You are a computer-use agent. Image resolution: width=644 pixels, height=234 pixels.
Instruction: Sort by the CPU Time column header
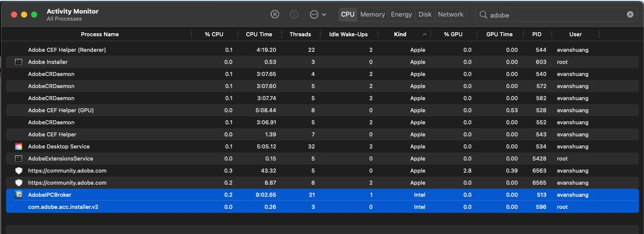click(259, 34)
